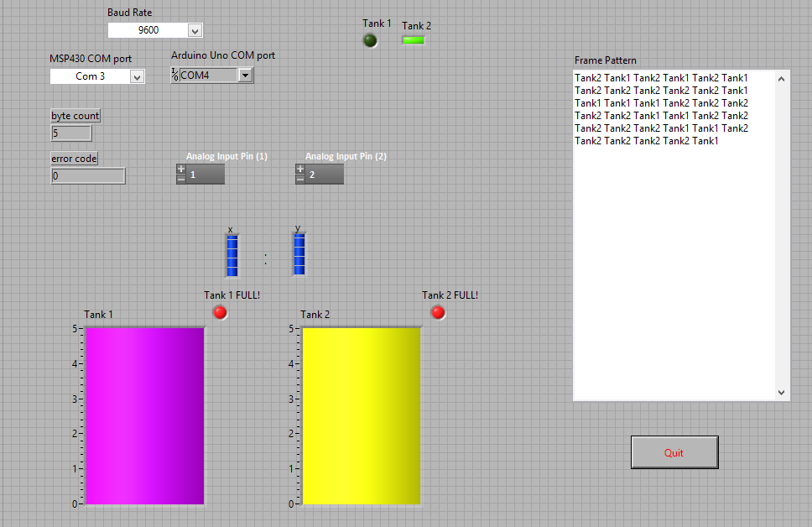Decrement Analog Input Pin (1) value

[x=180, y=178]
